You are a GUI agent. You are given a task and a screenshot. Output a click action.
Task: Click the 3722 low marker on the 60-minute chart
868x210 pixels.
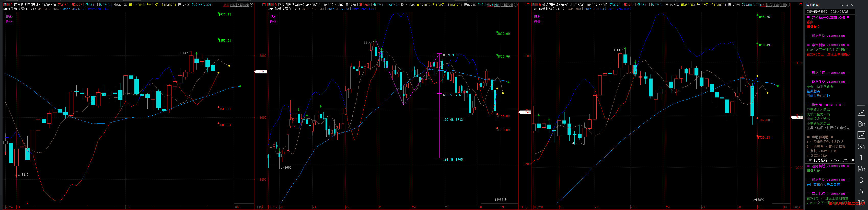point(576,143)
